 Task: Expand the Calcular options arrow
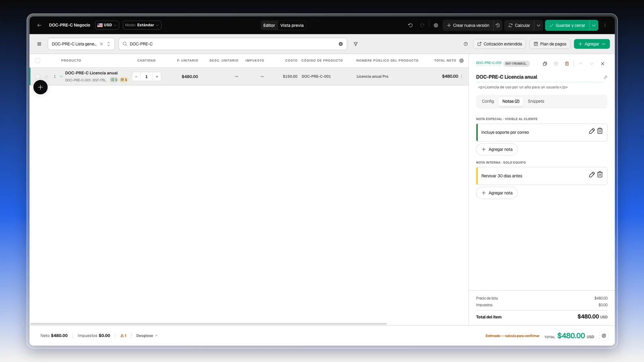(538, 25)
